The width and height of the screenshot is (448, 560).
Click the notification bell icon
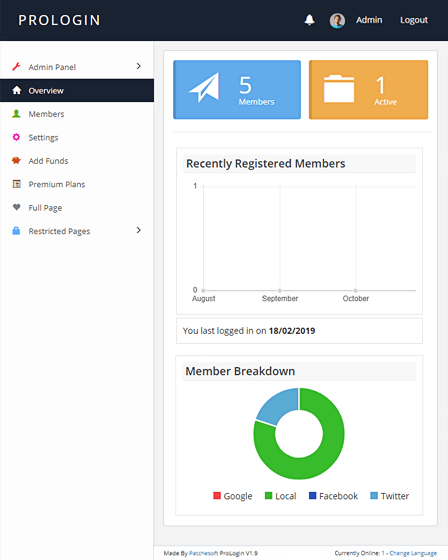coord(309,20)
